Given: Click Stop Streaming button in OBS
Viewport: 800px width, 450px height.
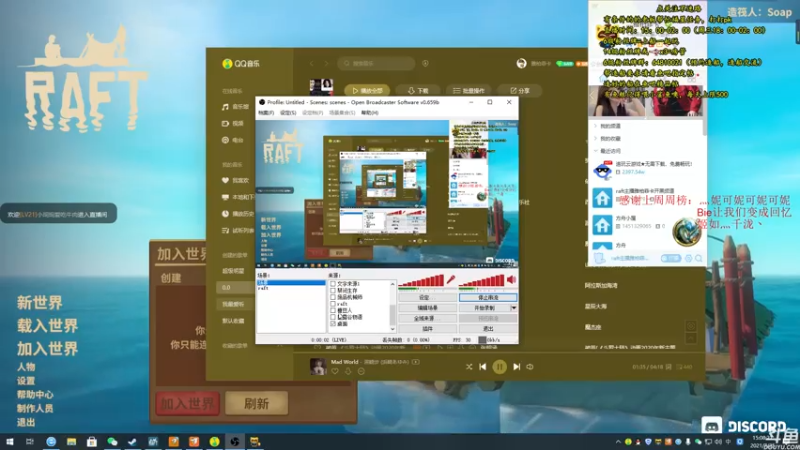Looking at the screenshot, I should tap(488, 297).
